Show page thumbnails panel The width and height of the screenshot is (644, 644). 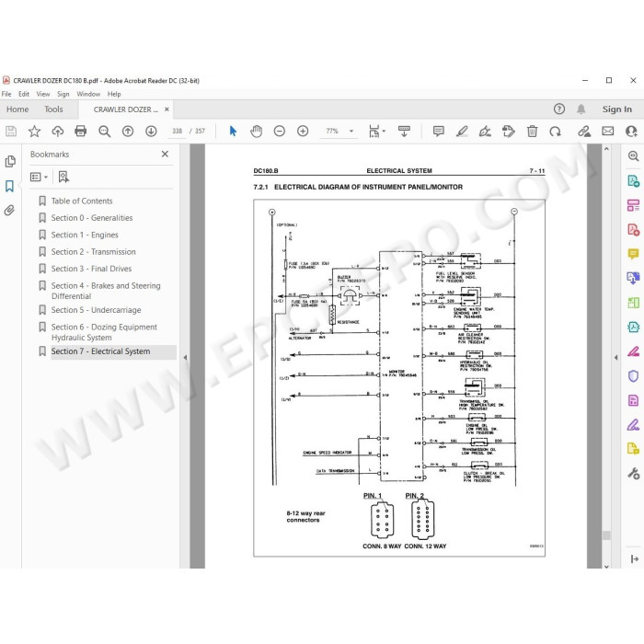(x=10, y=161)
